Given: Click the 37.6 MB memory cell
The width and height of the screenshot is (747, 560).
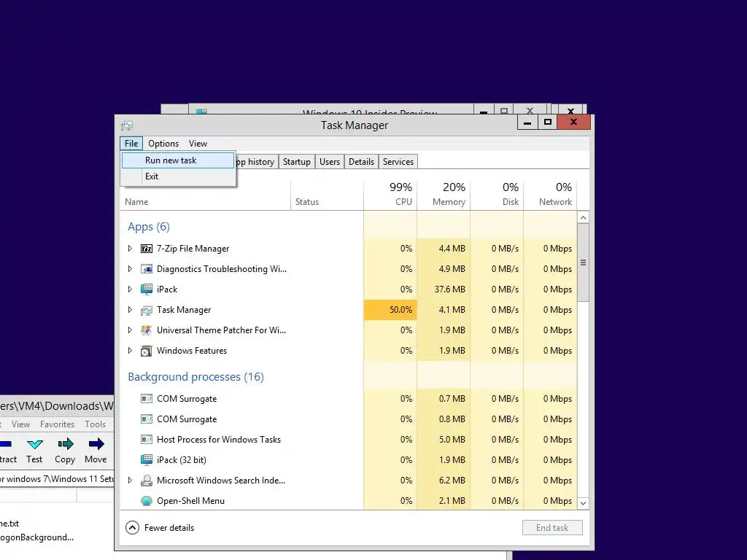Looking at the screenshot, I should pyautogui.click(x=444, y=289).
